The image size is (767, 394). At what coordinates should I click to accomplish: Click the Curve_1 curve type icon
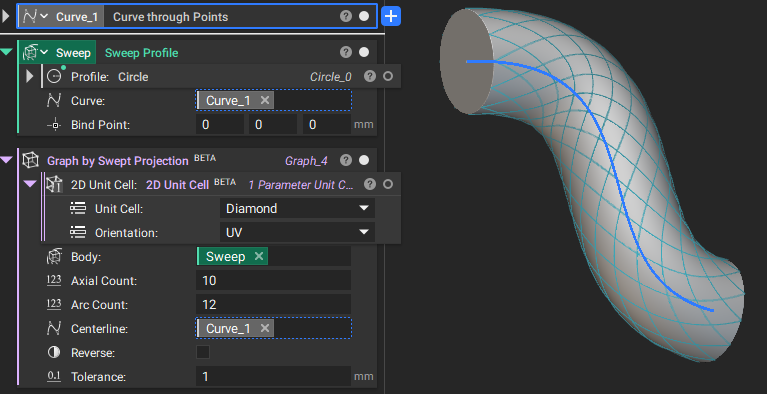pyautogui.click(x=30, y=16)
